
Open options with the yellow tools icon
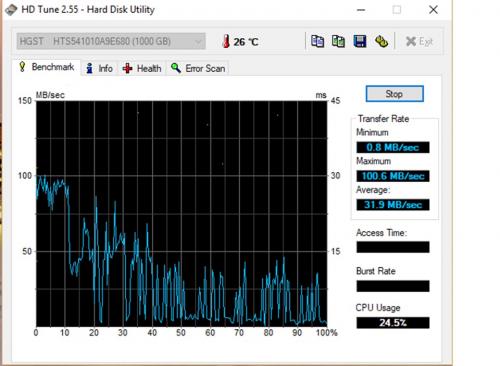pos(381,41)
